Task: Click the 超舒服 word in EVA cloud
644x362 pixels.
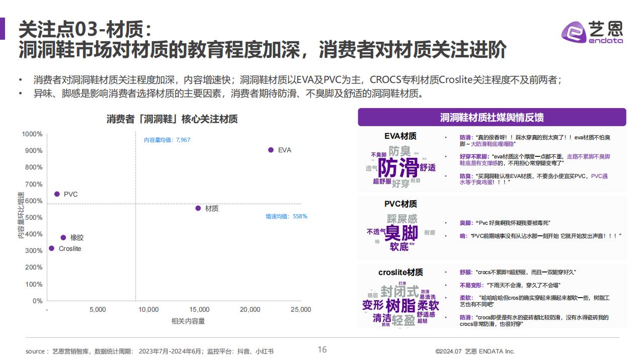Action: tap(382, 181)
